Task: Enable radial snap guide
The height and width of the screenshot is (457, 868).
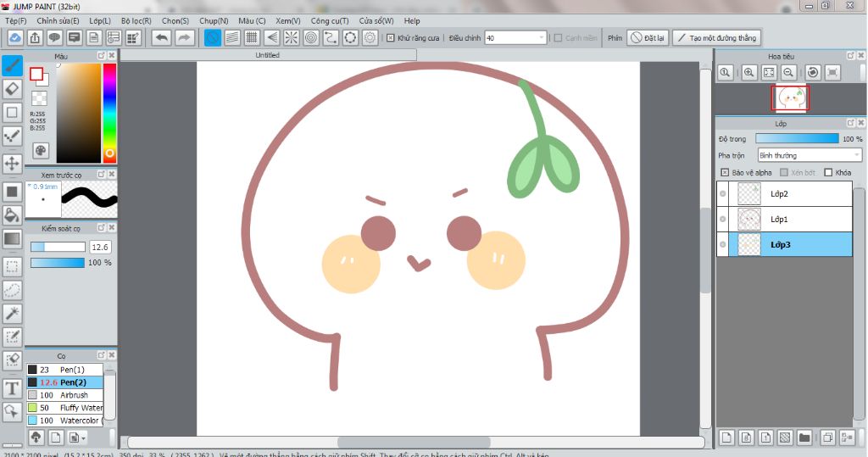Action: point(292,37)
